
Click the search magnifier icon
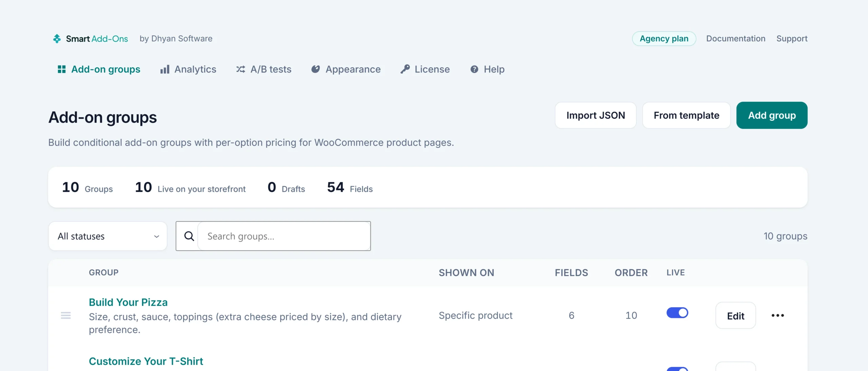[189, 236]
